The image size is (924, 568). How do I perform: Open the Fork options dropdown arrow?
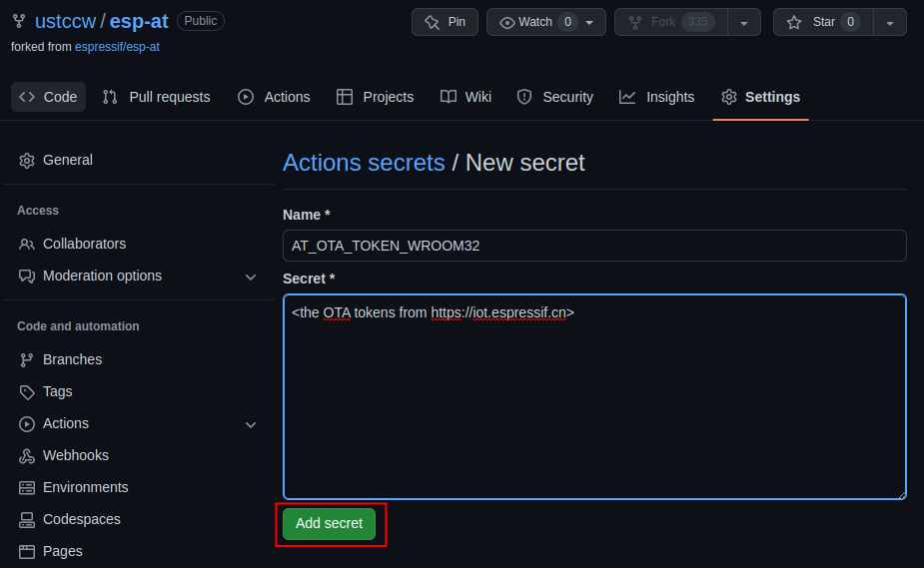[743, 22]
